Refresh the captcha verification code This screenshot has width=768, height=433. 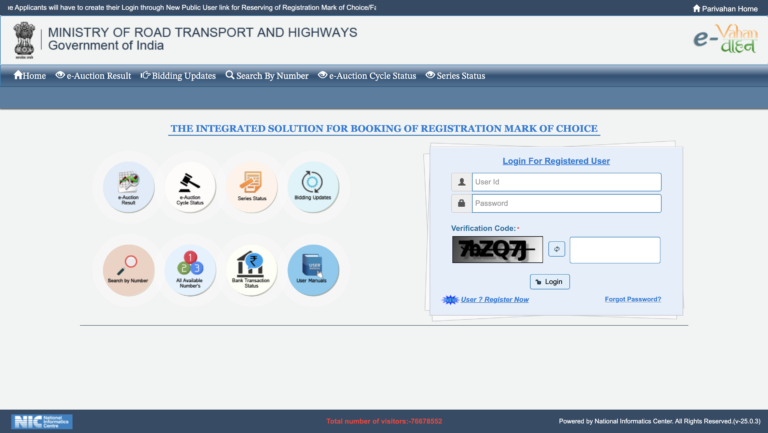click(x=556, y=249)
